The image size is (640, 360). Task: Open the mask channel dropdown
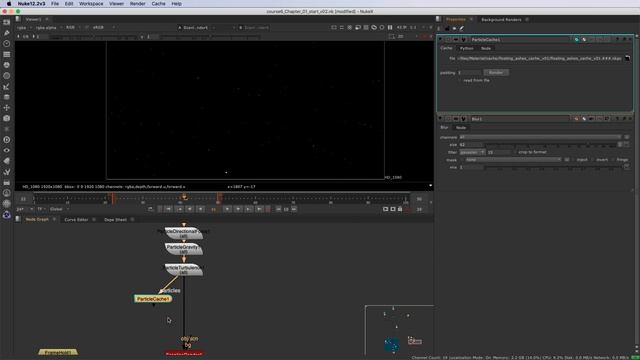click(513, 160)
